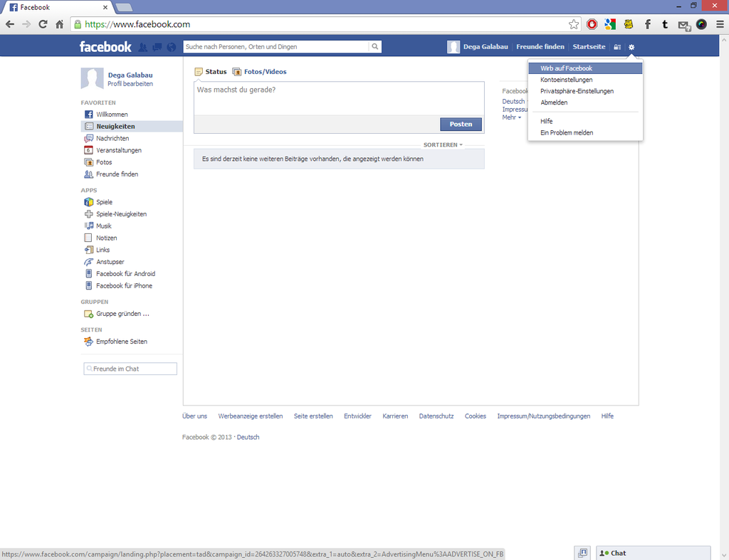Choose Abmelden to log out
The width and height of the screenshot is (729, 560).
coord(585,102)
